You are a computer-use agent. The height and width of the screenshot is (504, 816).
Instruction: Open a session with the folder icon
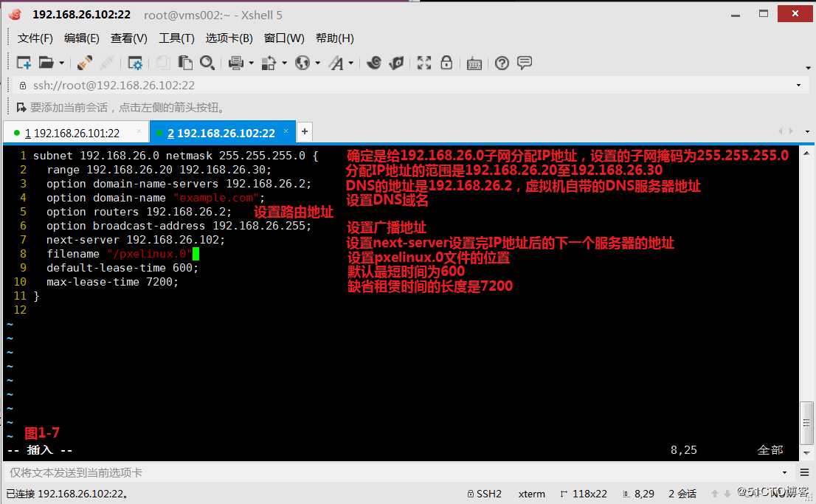click(x=46, y=63)
